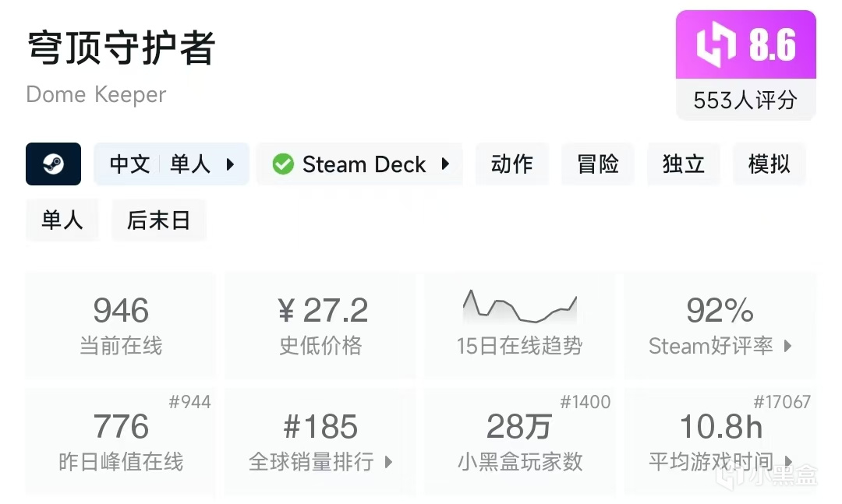Image resolution: width=842 pixels, height=504 pixels.
Task: Expand 平均游戏时间 details arrow
Action: tap(787, 462)
